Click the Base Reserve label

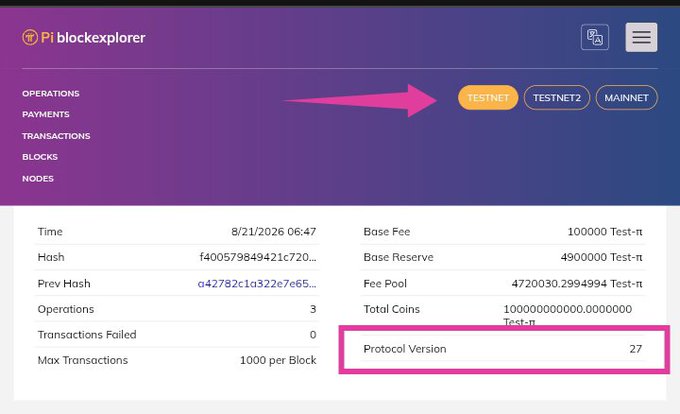coord(398,257)
